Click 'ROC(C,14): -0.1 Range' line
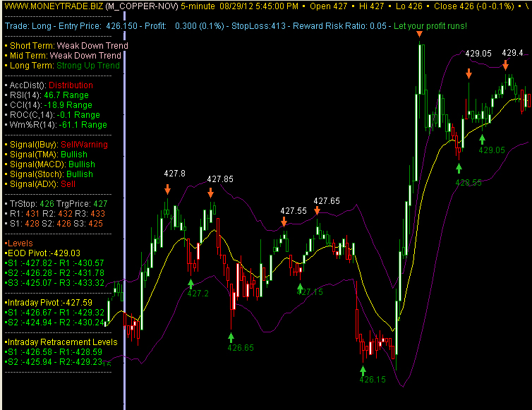The width and height of the screenshot is (532, 410). pos(53,114)
